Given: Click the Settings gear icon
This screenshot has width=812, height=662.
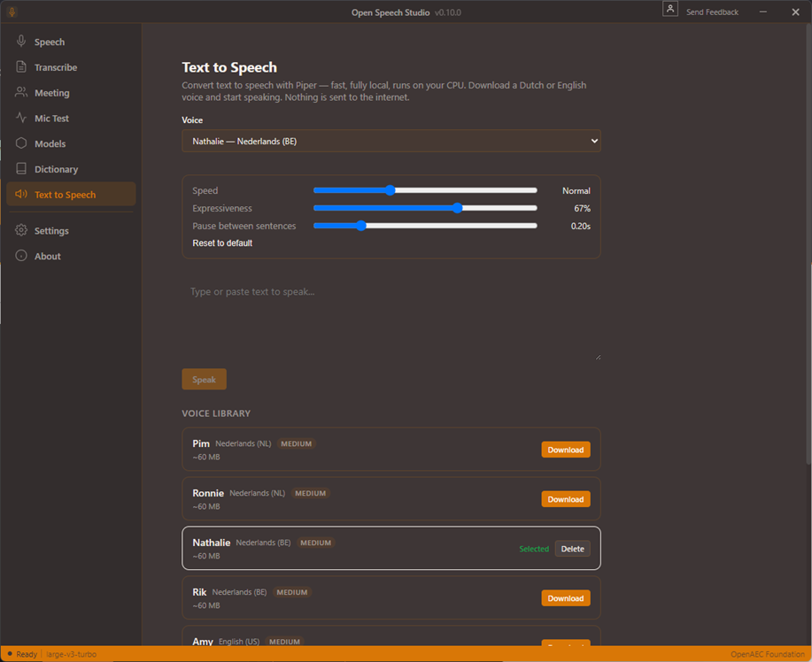Looking at the screenshot, I should pos(21,230).
